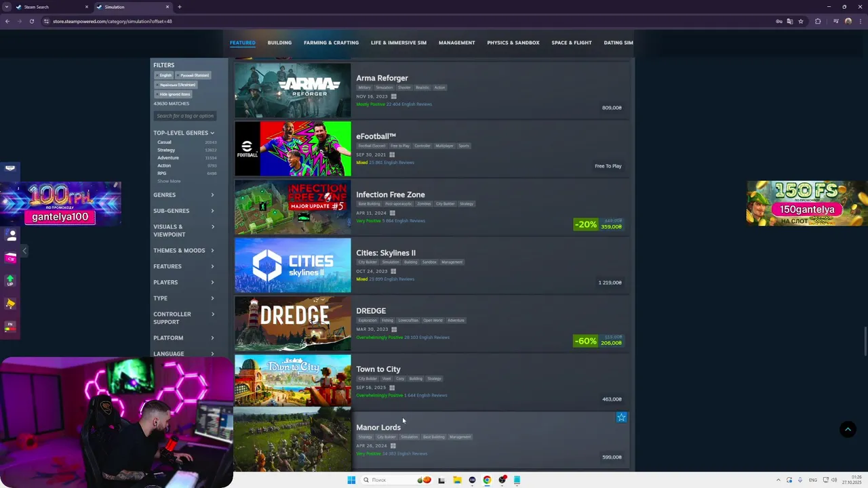Click the Windows platform icon on Arma Reforger
The width and height of the screenshot is (868, 488).
pos(393,96)
